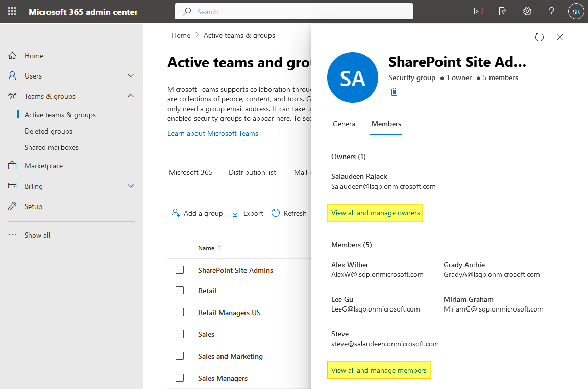Delete the group using the trash icon
The width and height of the screenshot is (588, 389).
coord(394,91)
